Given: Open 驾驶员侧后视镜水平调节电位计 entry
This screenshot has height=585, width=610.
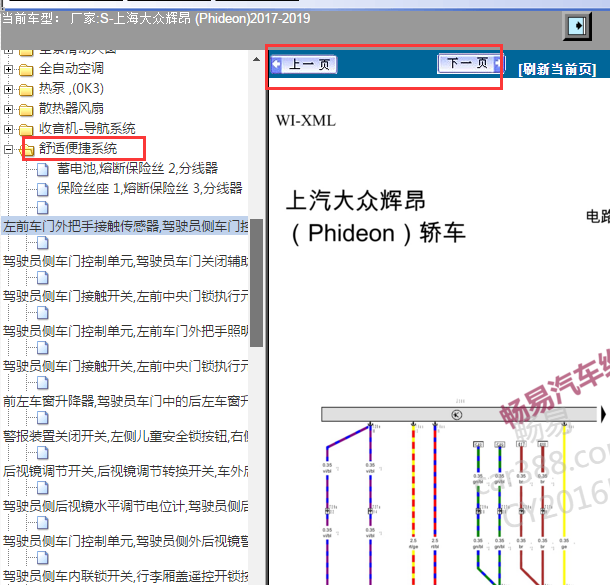Looking at the screenshot, I should pos(125,506).
